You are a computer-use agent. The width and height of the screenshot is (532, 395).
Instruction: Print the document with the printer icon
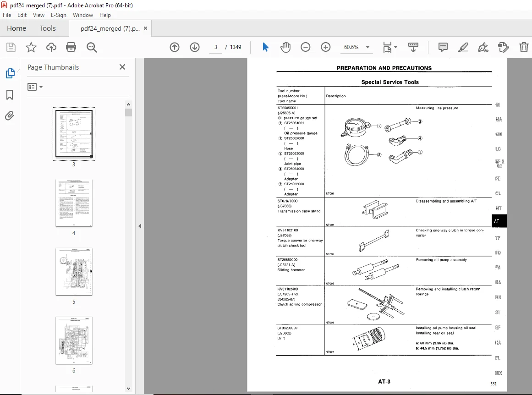[71, 47]
